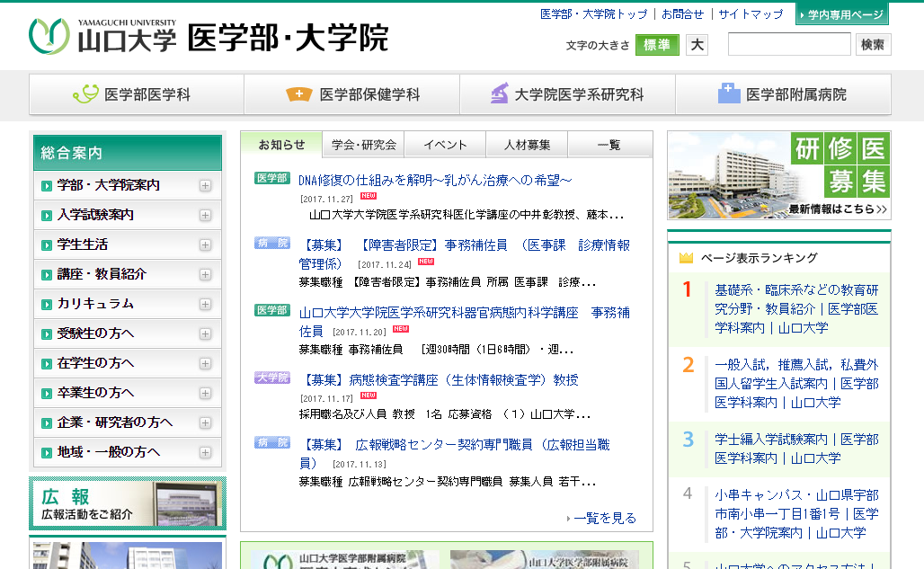Click the crown icon beside ページ表示ランキング
This screenshot has width=924, height=569.
tap(686, 257)
